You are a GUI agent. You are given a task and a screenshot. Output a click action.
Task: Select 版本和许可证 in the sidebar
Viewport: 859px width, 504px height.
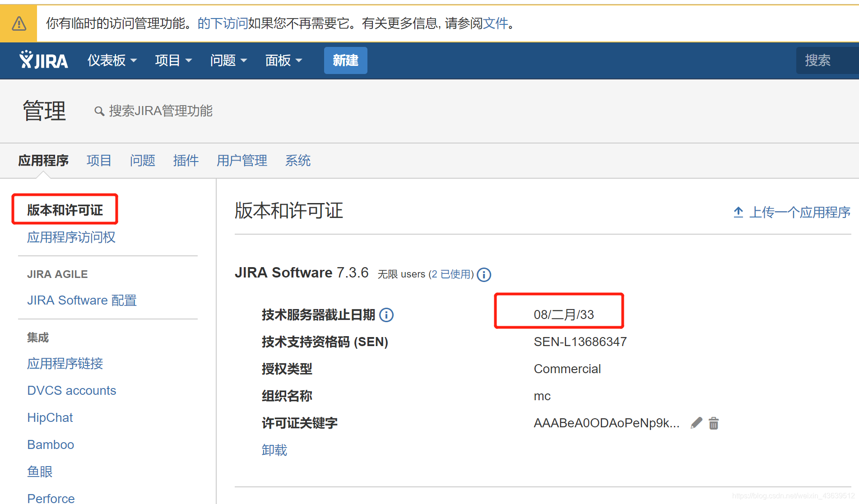[x=65, y=210]
